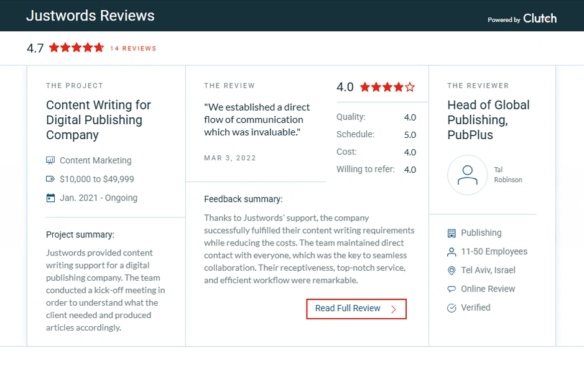The image size is (584, 392).
Task: Click the person icon next to 11-50 Employees
Action: (x=452, y=252)
